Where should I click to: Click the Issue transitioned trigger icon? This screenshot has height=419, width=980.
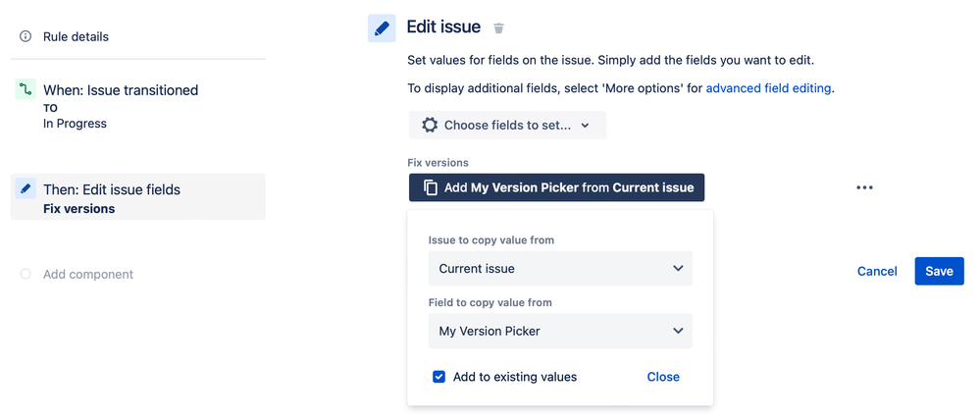(x=26, y=90)
